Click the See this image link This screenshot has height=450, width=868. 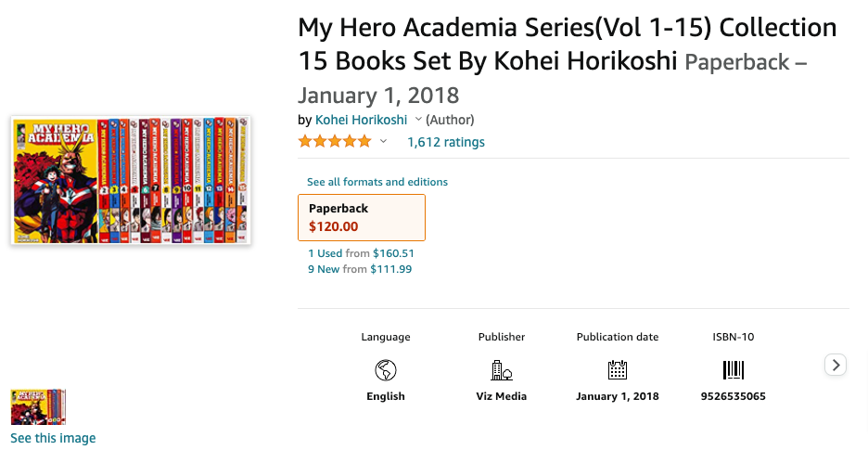coord(53,438)
